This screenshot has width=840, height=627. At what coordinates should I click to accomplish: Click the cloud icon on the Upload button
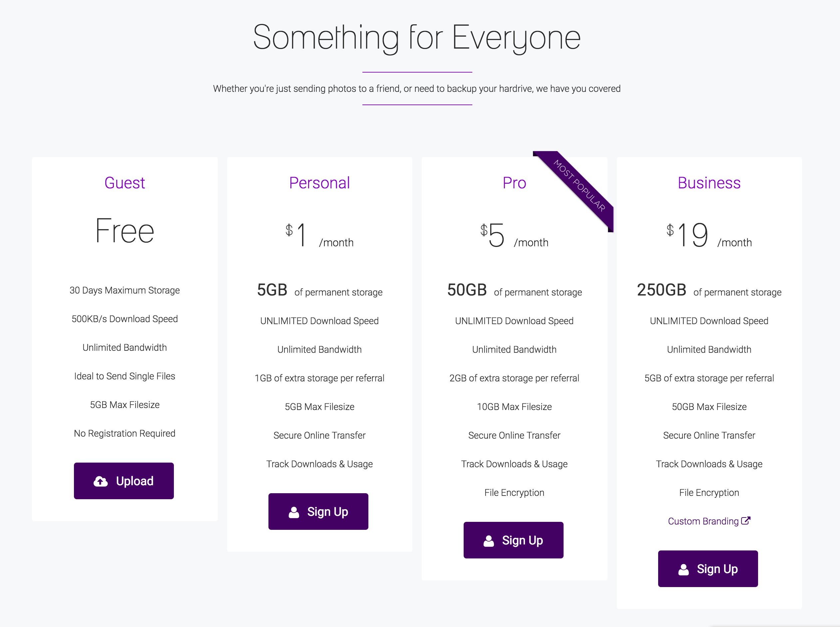coord(101,481)
